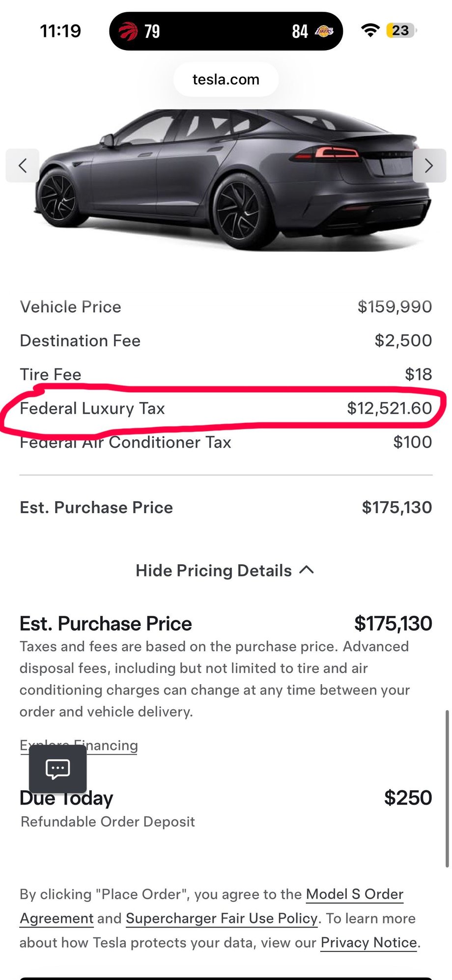The height and width of the screenshot is (980, 452).
Task: Tap the Est. Purchase Price bold heading
Action: (106, 624)
